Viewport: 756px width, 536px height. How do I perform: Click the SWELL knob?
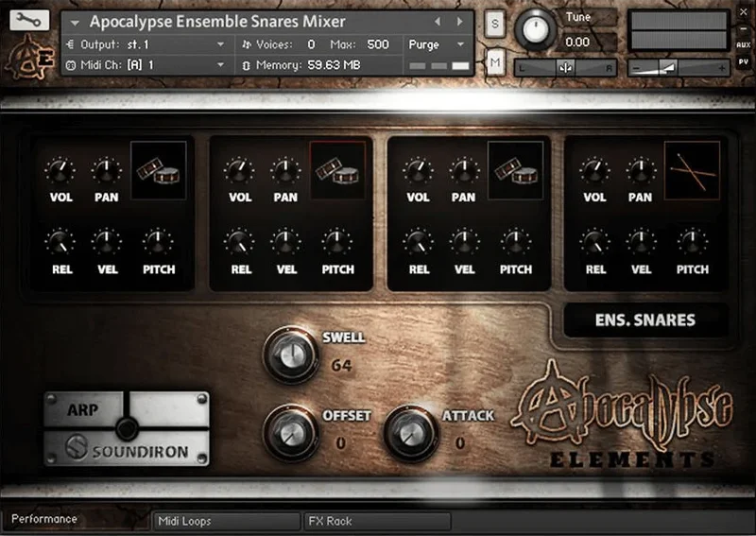coord(291,355)
